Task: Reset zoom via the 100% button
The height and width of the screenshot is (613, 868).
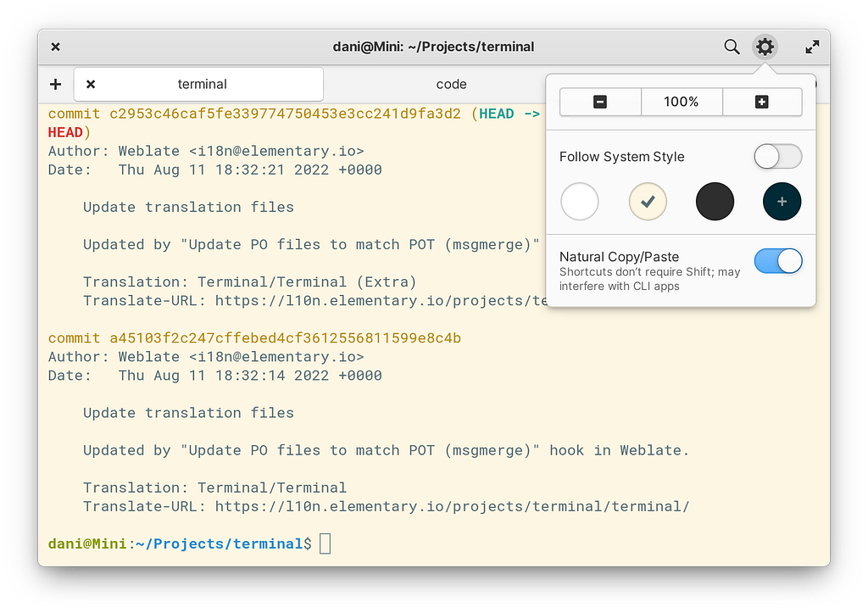Action: [x=682, y=102]
